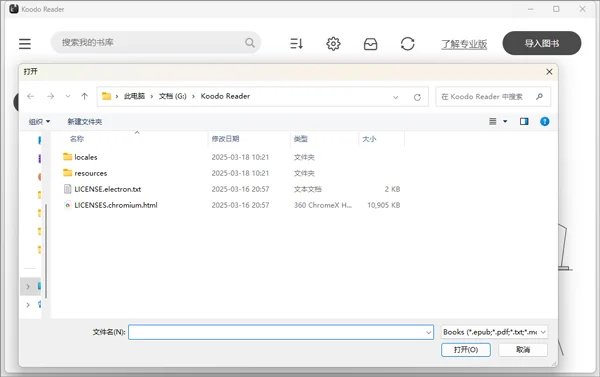The width and height of the screenshot is (600, 377).
Task: Click the 10,905 KB size cell
Action: [x=384, y=205]
